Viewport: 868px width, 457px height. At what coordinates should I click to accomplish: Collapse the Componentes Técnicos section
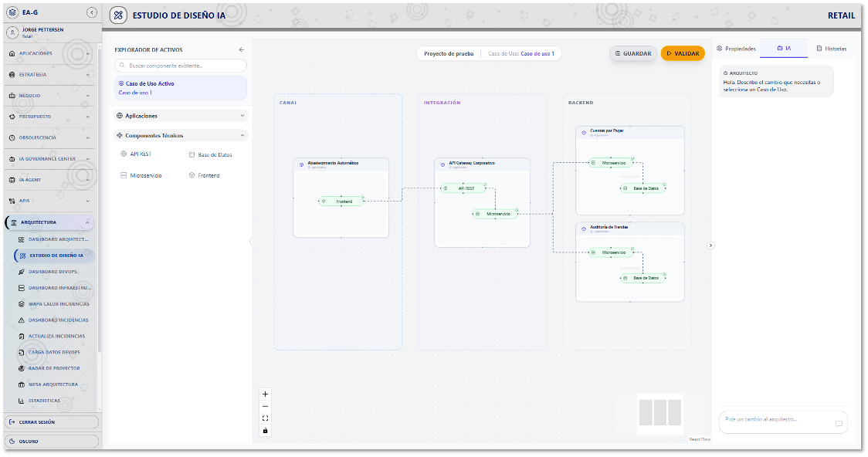(x=181, y=135)
